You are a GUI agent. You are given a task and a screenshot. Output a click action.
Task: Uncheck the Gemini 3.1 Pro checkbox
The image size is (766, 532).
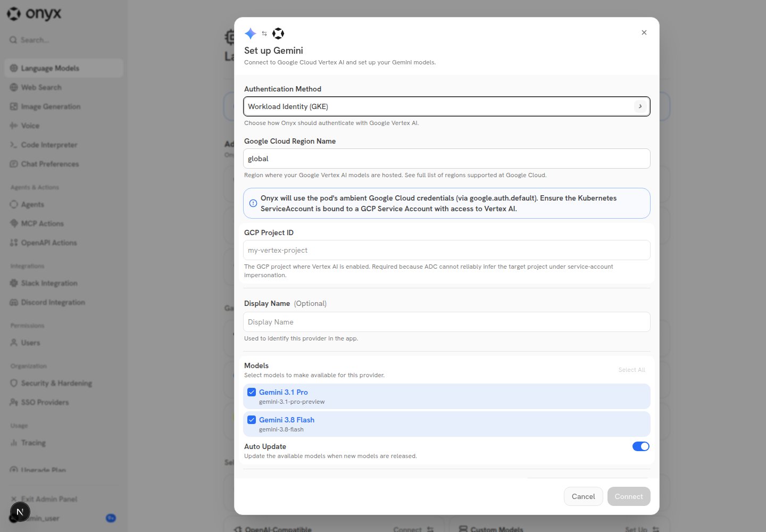[252, 392]
